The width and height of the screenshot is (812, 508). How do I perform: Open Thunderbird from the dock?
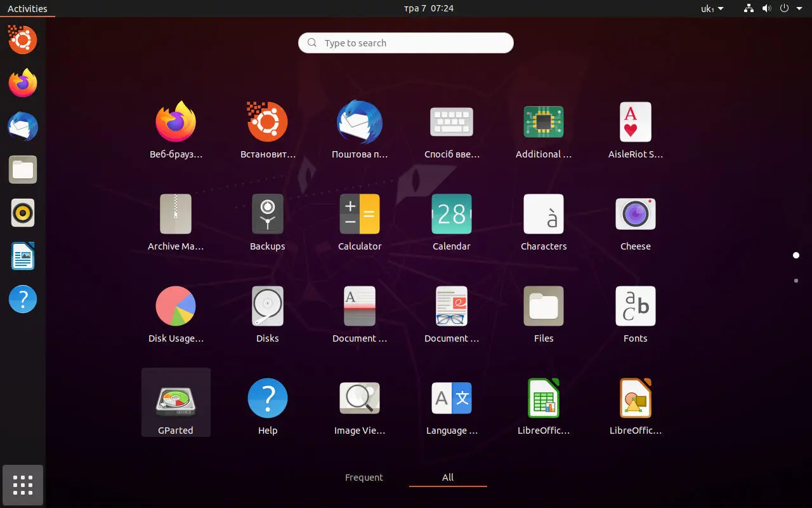point(23,126)
